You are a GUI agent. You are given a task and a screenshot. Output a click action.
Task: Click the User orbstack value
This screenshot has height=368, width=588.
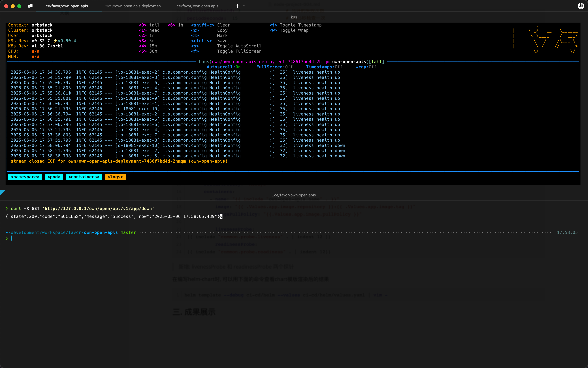[x=42, y=35]
